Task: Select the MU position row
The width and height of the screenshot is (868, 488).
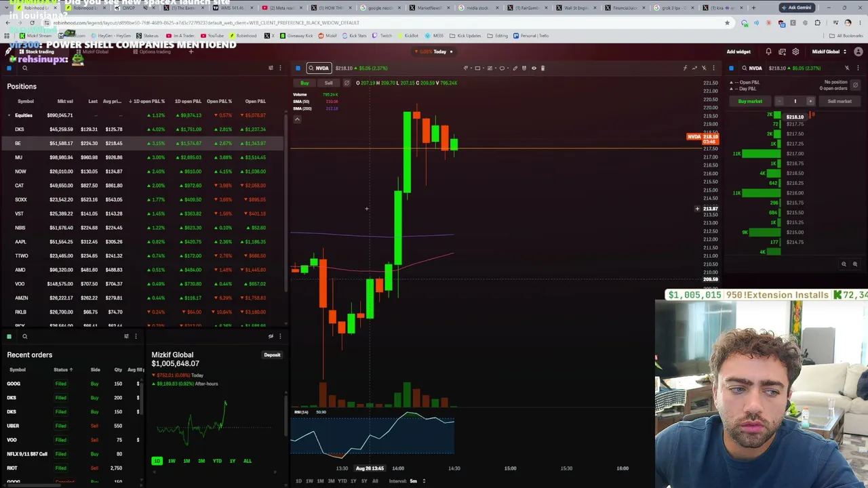Action: pyautogui.click(x=142, y=157)
